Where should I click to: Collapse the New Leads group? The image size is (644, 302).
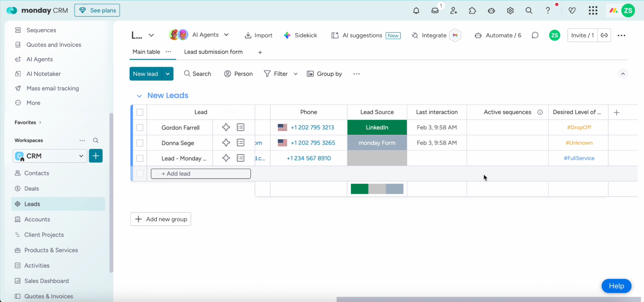coord(139,96)
